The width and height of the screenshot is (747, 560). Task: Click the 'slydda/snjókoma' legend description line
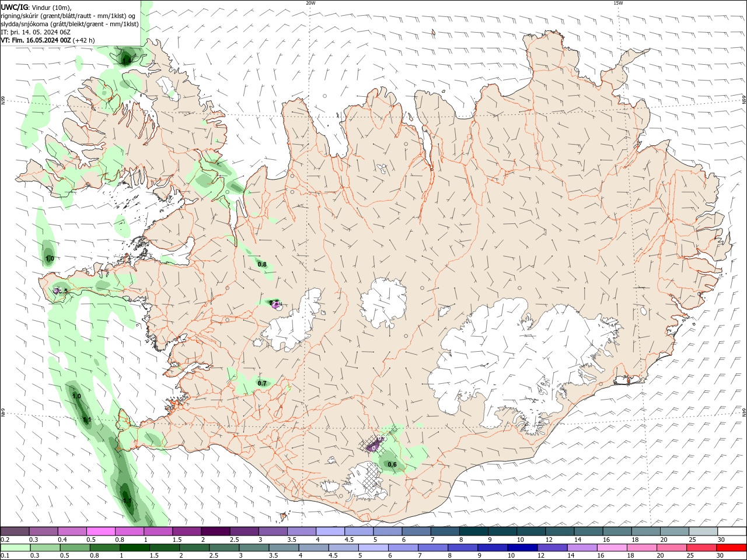tap(69, 24)
